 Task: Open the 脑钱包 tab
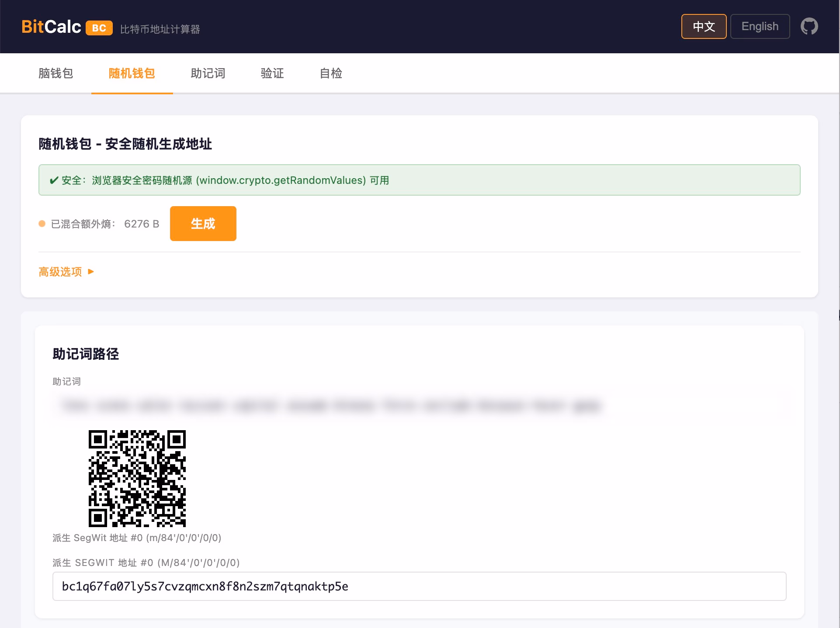pyautogui.click(x=56, y=73)
